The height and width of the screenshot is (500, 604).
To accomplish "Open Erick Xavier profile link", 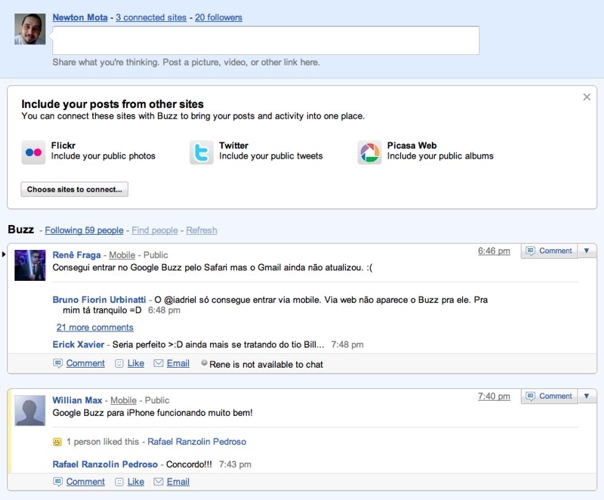I will [78, 344].
